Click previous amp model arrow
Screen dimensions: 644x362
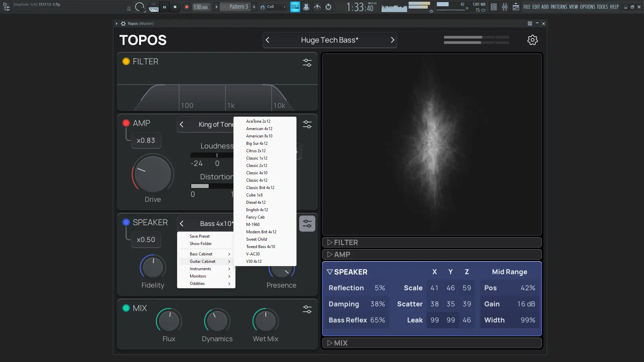[182, 124]
